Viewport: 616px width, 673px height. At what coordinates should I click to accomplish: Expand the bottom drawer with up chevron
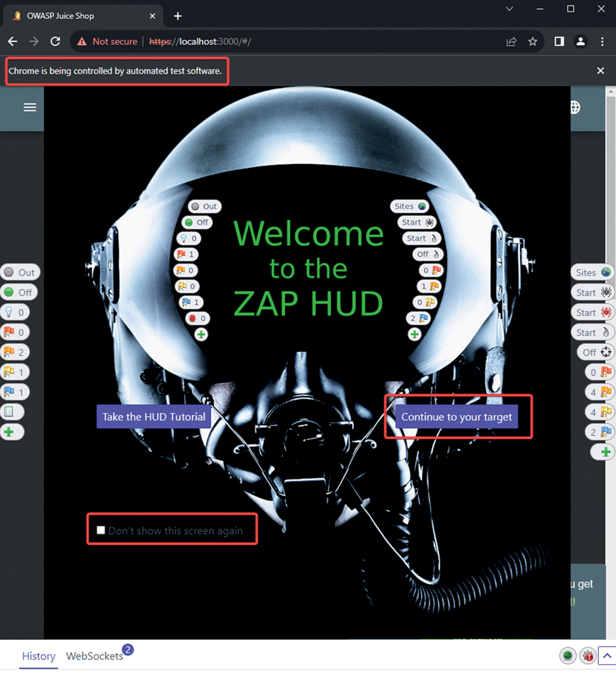[607, 655]
